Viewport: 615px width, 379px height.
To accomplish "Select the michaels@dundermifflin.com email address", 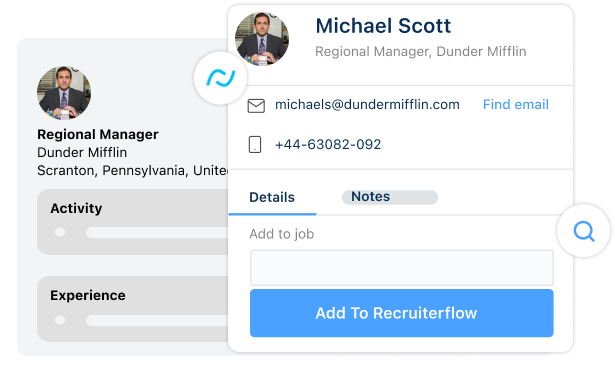I will point(367,104).
